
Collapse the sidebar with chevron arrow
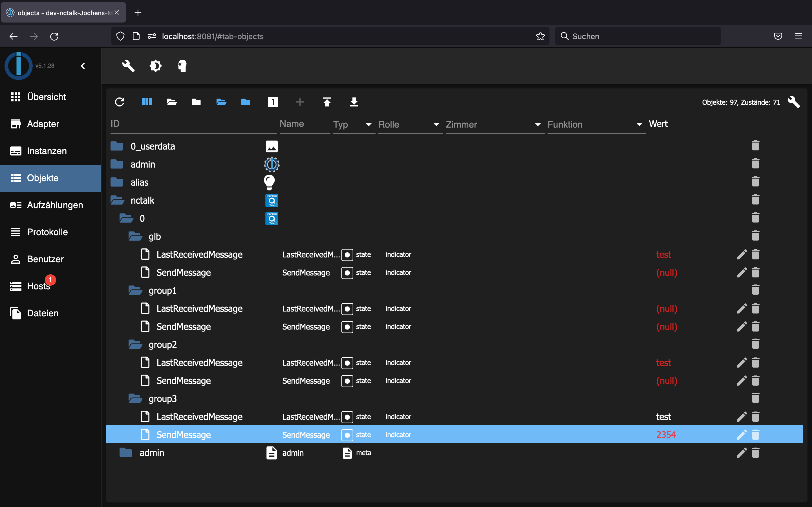click(83, 66)
